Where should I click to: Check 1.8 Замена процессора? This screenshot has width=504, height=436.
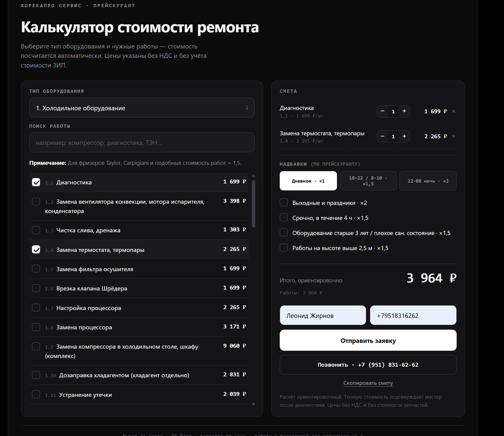[36, 327]
